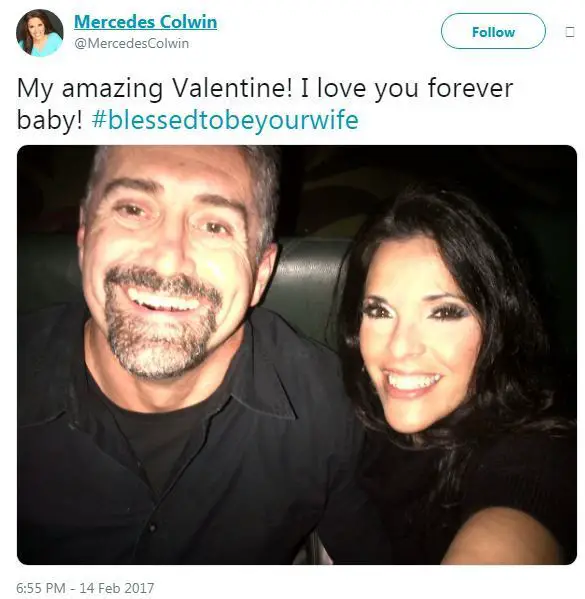Click the word 'Valentine!' in the tweet text
This screenshot has height=599, width=585.
[233, 88]
